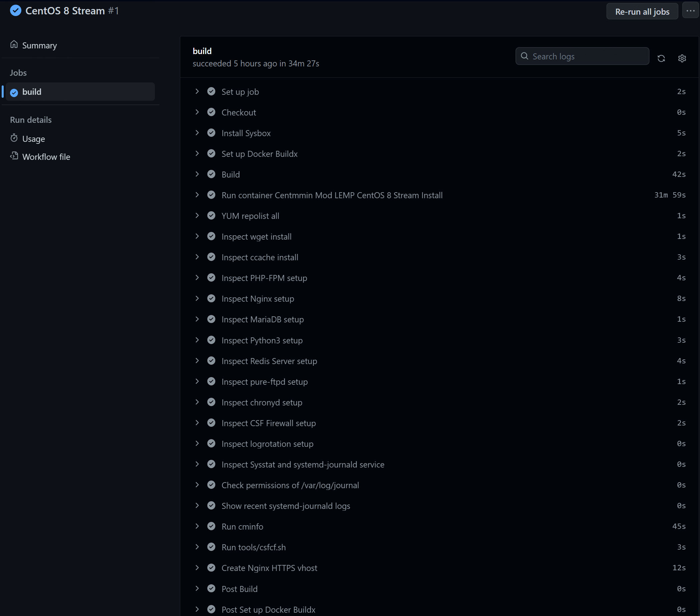Click the search magnifier icon in logs field
This screenshot has width=700, height=616.
pyautogui.click(x=524, y=56)
